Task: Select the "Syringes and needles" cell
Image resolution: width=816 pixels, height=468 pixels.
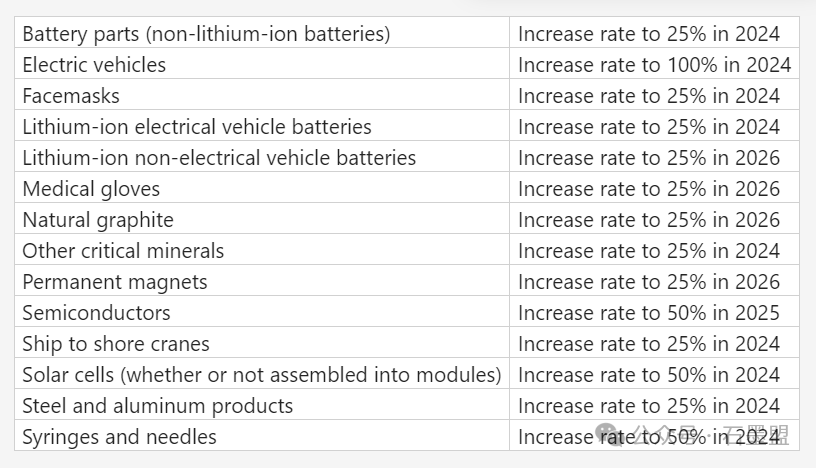Action: [119, 437]
